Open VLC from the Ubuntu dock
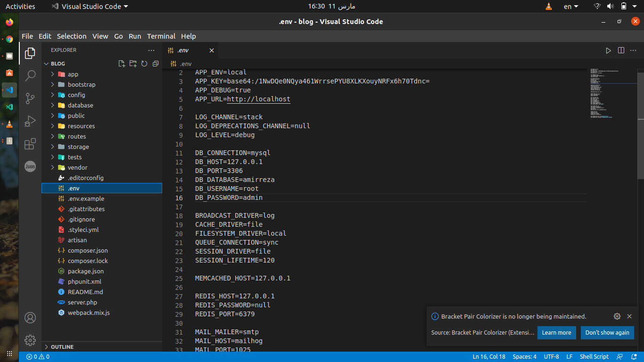Viewport: 644px width, 362px height. tap(9, 124)
